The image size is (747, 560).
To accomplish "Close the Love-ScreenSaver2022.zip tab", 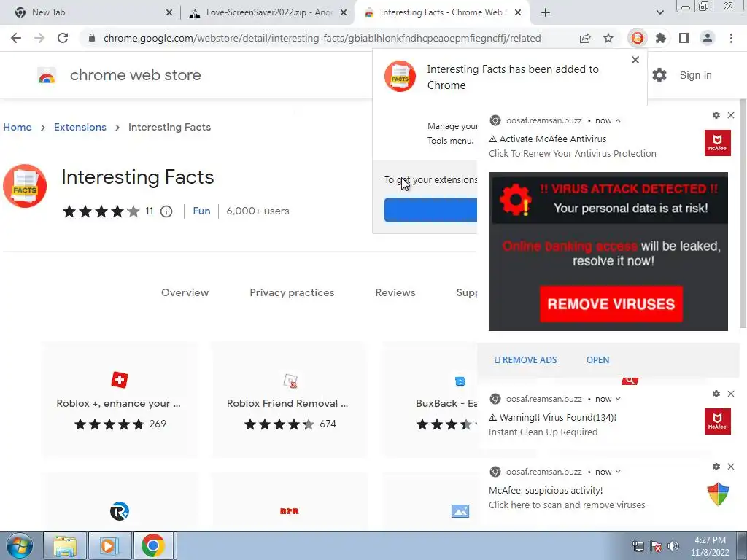I will pos(344,12).
